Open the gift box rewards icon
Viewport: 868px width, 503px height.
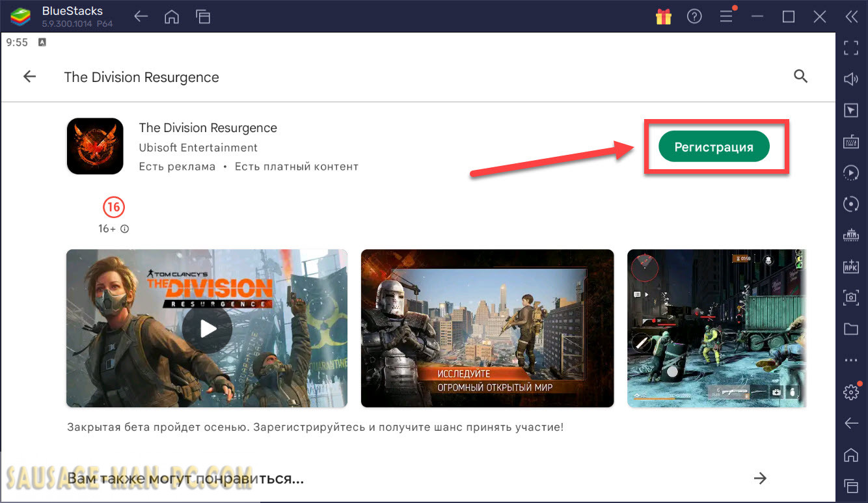point(664,17)
